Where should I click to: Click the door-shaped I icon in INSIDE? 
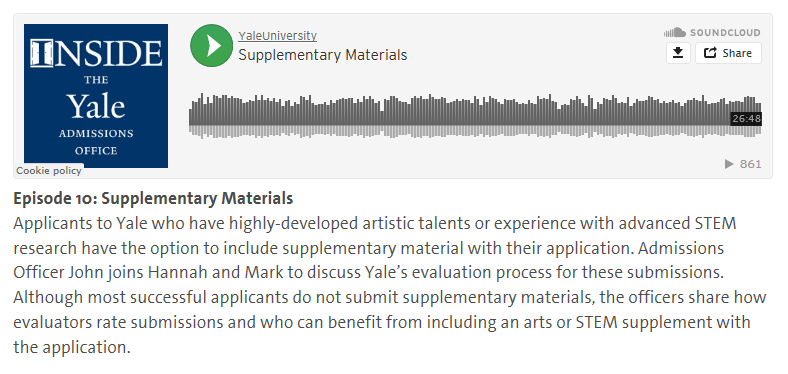41,53
